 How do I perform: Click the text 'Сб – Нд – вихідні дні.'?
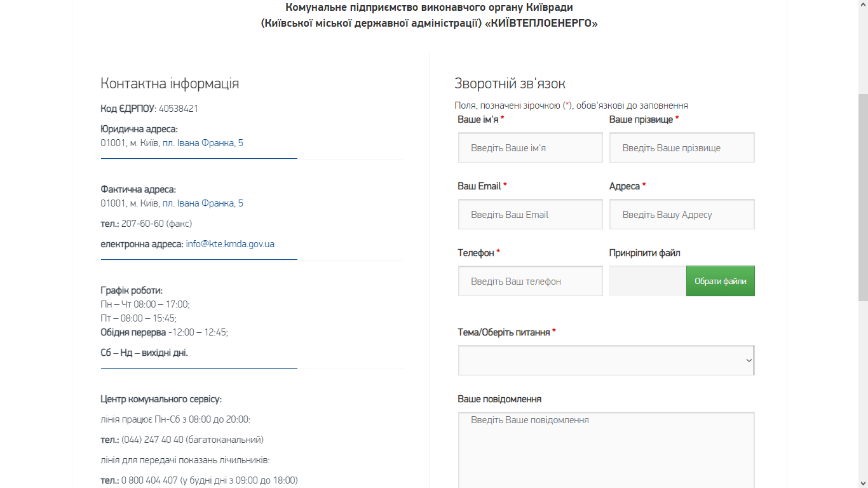point(144,353)
